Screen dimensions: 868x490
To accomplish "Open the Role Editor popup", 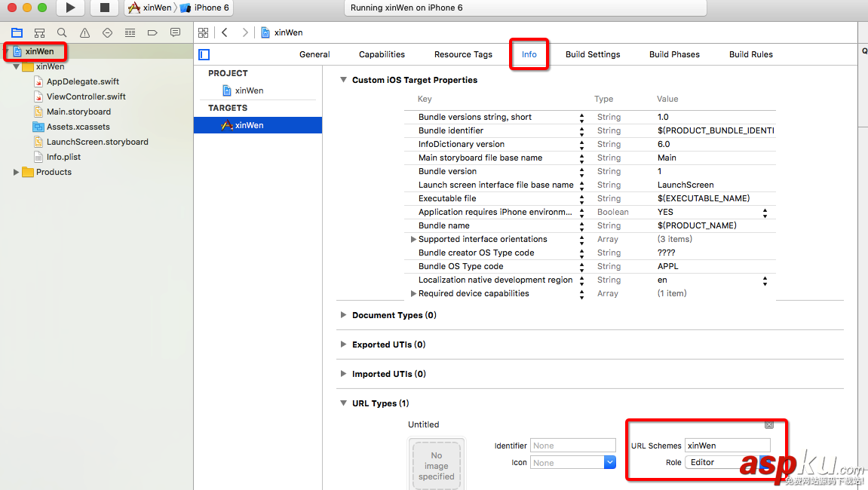I will [x=728, y=462].
